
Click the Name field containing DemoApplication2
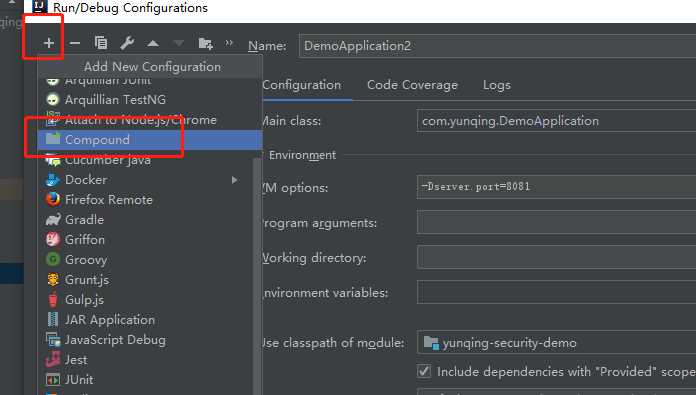(497, 46)
